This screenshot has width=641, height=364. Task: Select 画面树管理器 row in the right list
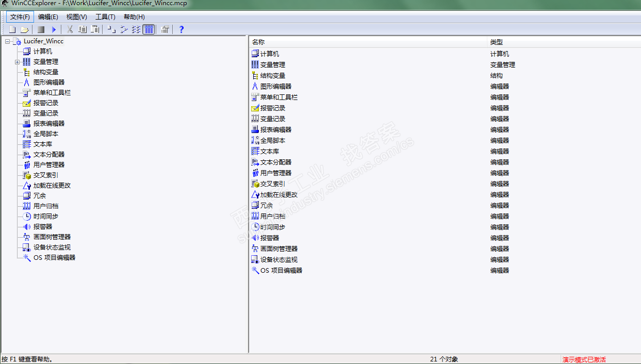point(279,249)
